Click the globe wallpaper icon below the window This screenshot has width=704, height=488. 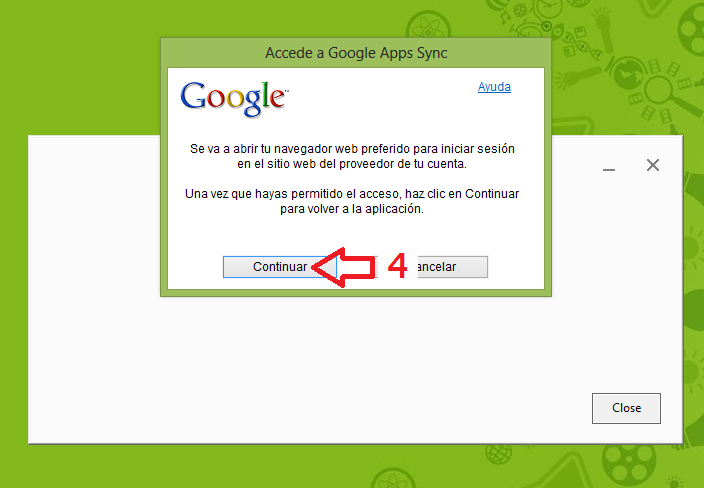498,454
